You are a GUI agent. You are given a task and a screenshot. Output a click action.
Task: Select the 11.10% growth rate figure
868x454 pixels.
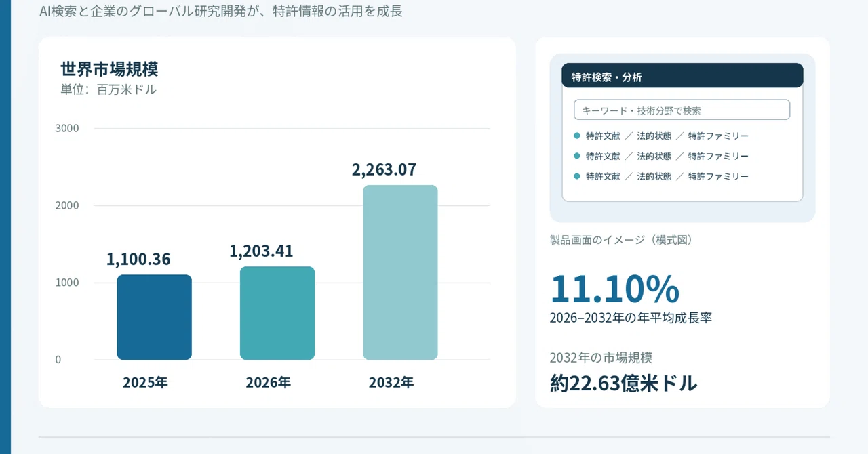614,289
